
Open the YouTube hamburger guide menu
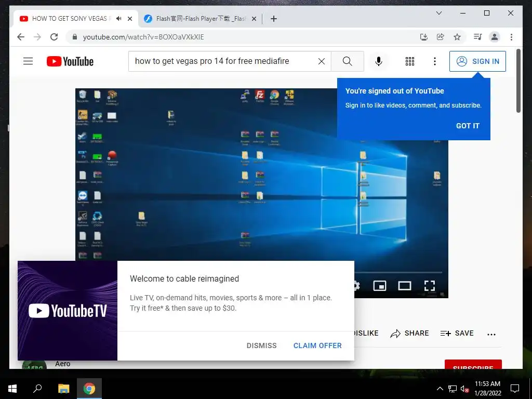(x=28, y=61)
